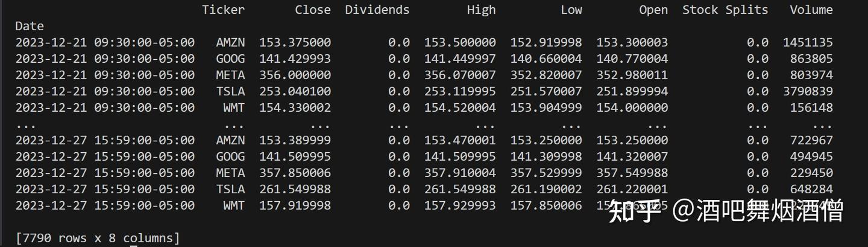Screen dimensions: 868x247
Task: Select the Volume column header
Action: (811, 10)
